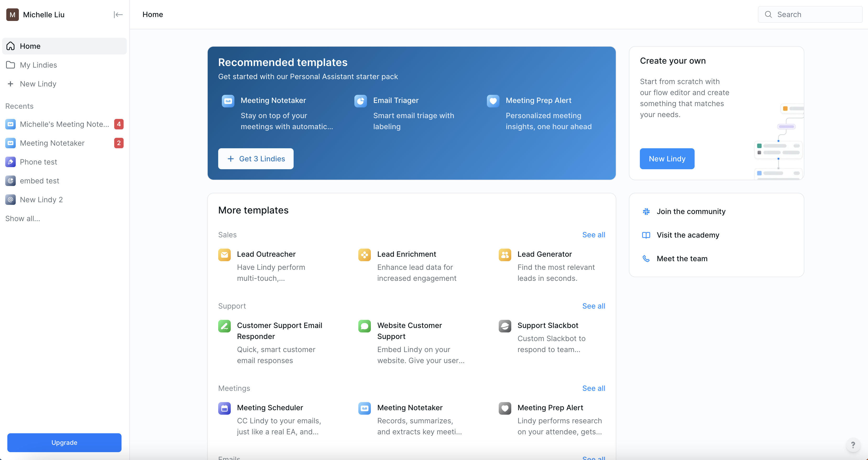The width and height of the screenshot is (868, 460).
Task: Click the Customer Support Email Responder icon
Action: click(x=224, y=326)
